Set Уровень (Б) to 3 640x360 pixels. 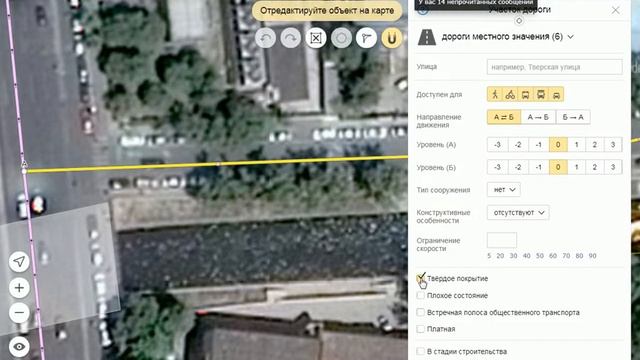(x=613, y=167)
